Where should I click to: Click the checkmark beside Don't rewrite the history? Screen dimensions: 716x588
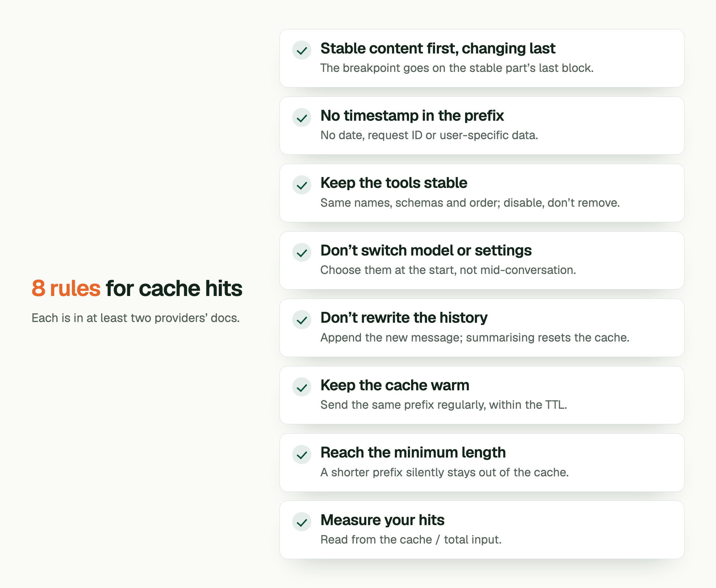pyautogui.click(x=302, y=320)
